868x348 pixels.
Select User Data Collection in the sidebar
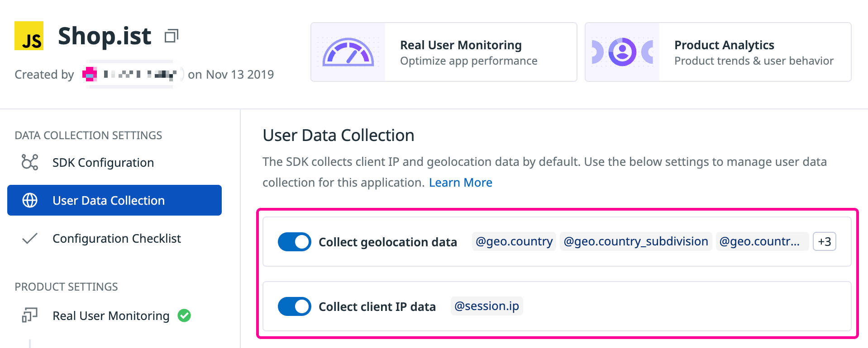coord(109,201)
